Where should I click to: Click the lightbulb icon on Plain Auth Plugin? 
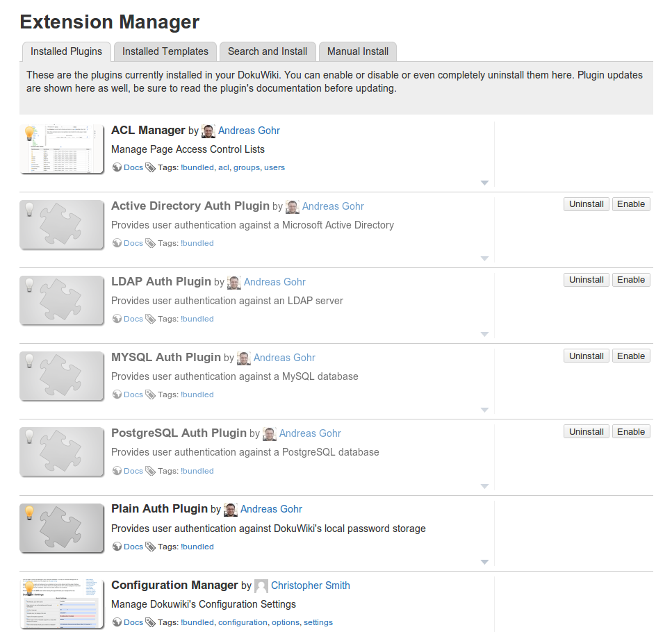point(29,513)
